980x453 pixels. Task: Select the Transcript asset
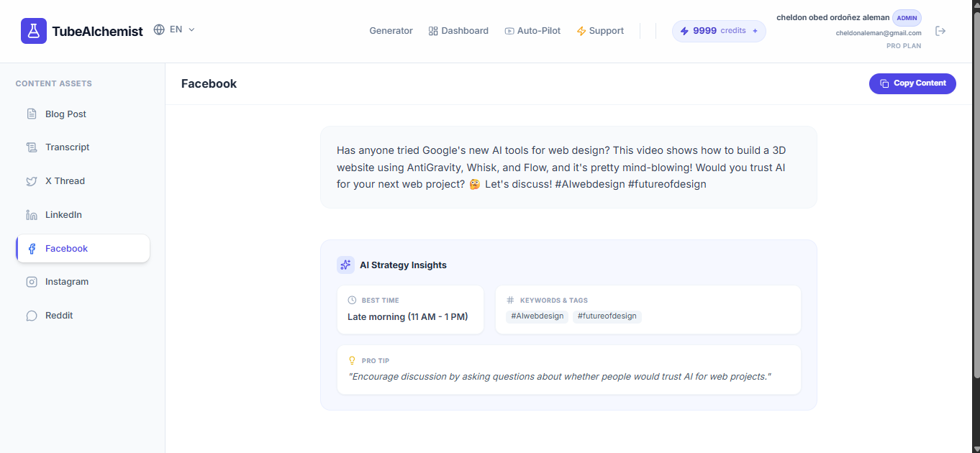click(67, 147)
